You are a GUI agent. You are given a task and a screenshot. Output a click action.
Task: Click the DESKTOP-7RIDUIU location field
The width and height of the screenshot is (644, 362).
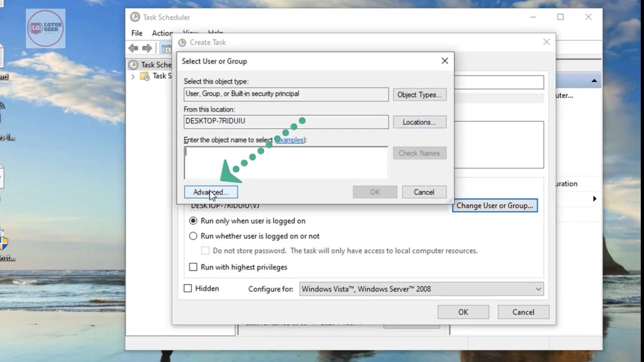tap(286, 122)
